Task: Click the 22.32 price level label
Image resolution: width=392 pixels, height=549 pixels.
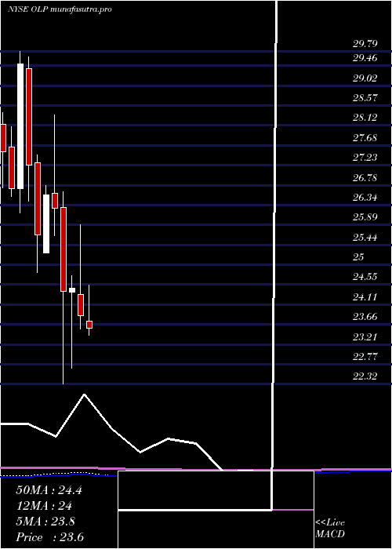Action: click(x=365, y=376)
